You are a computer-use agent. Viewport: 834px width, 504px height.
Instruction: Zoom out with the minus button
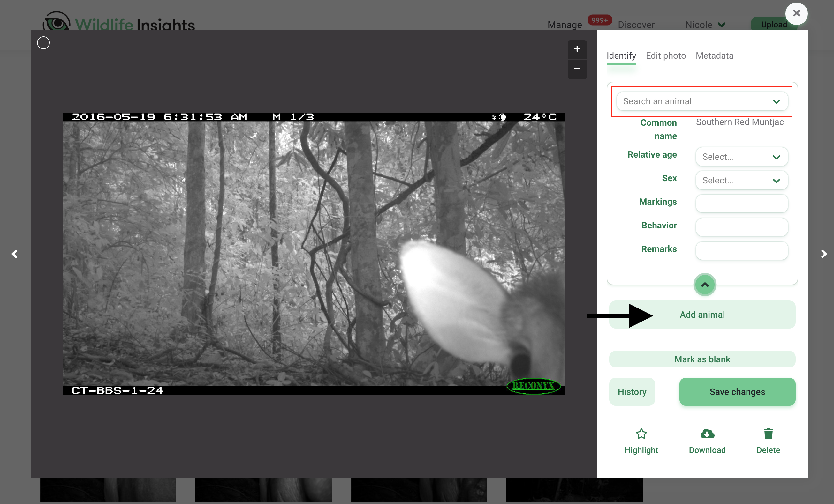pyautogui.click(x=577, y=69)
